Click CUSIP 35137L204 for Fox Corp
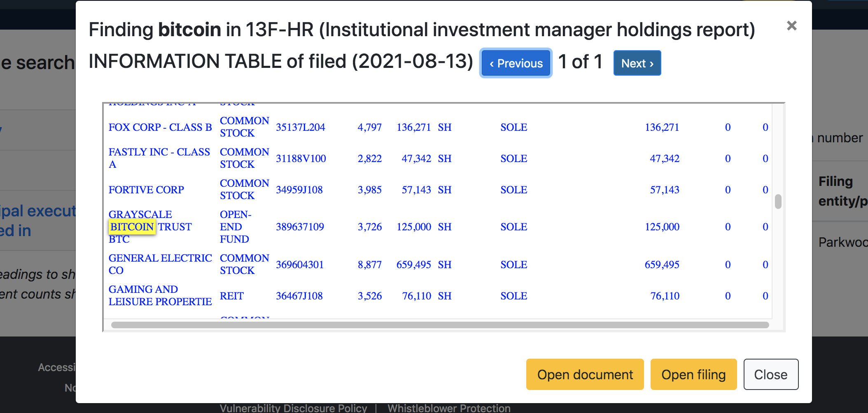 pos(300,127)
